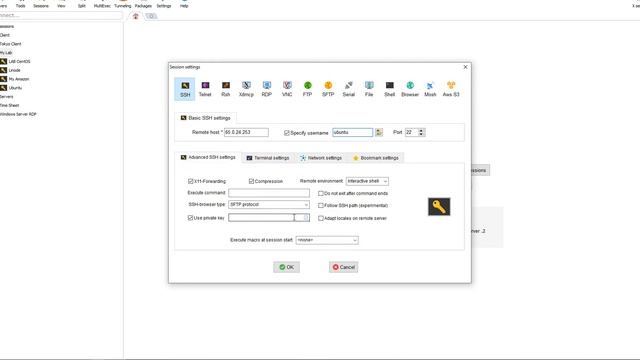
Task: Open the Tools menu
Action: pyautogui.click(x=20, y=6)
